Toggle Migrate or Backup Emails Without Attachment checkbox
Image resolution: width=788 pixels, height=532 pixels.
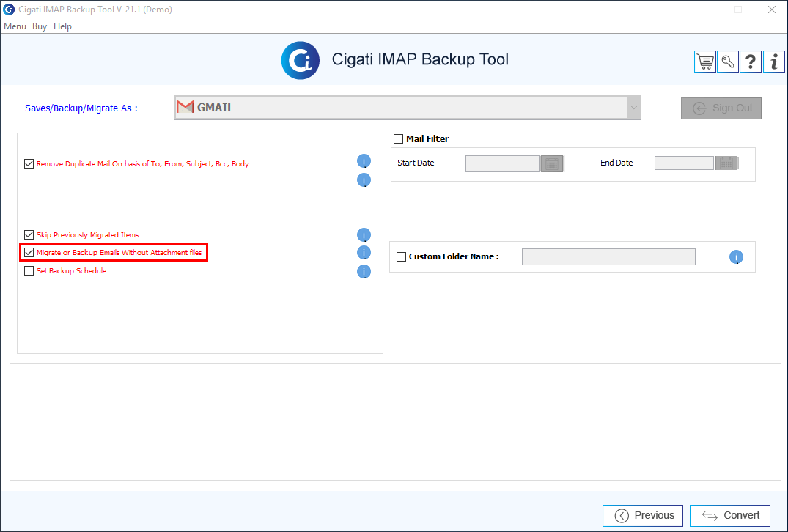29,252
